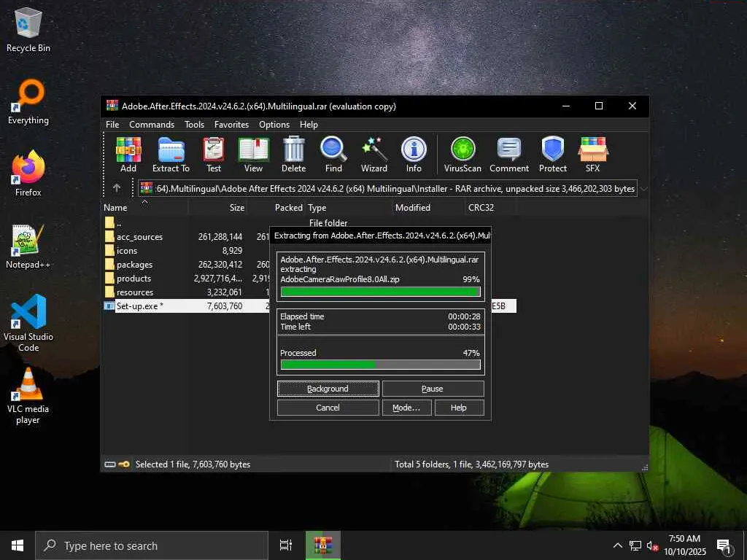This screenshot has height=560, width=747.
Task: Open the network icon in system tray
Action: point(635,545)
